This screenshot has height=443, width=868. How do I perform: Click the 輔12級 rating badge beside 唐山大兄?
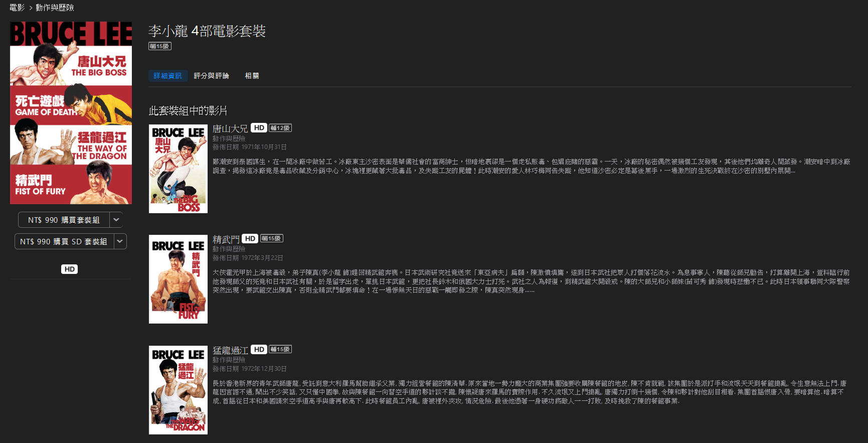[x=280, y=128]
